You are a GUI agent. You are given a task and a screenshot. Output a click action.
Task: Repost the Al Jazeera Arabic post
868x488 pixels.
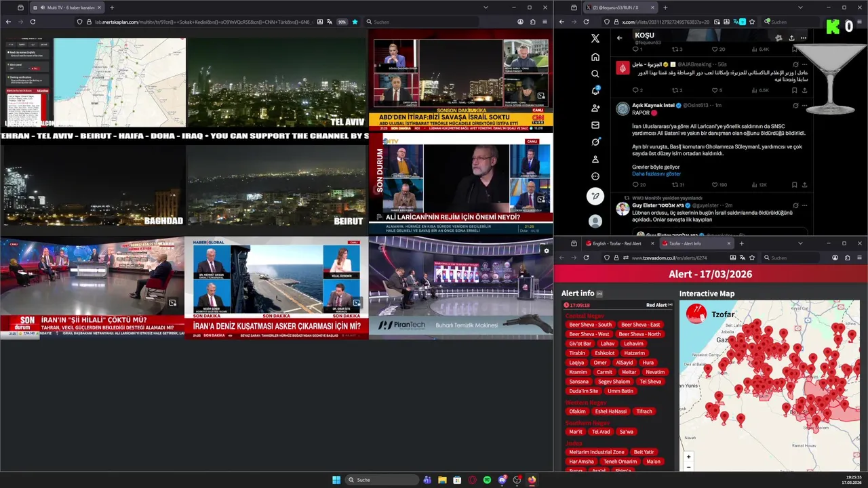[x=675, y=90]
